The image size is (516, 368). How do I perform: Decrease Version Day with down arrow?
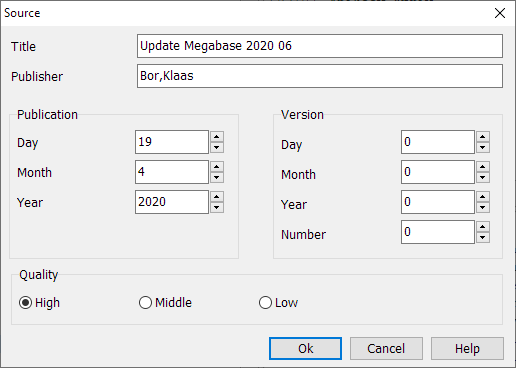[x=483, y=147]
